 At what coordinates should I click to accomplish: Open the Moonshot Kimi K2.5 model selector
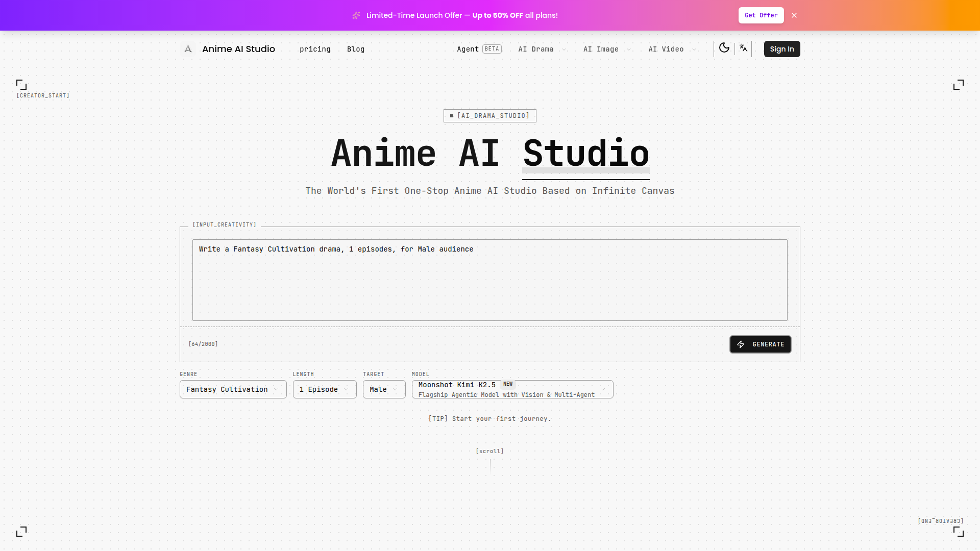[x=512, y=389]
